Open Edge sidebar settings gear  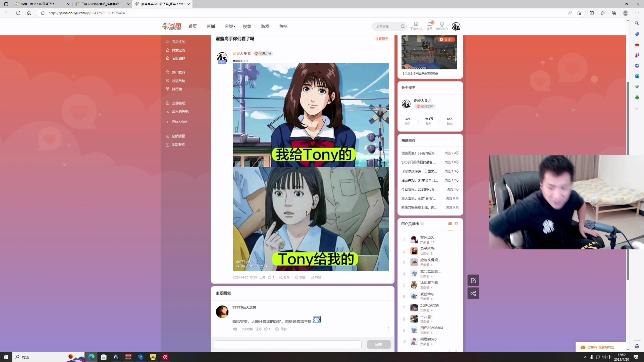[x=637, y=346]
